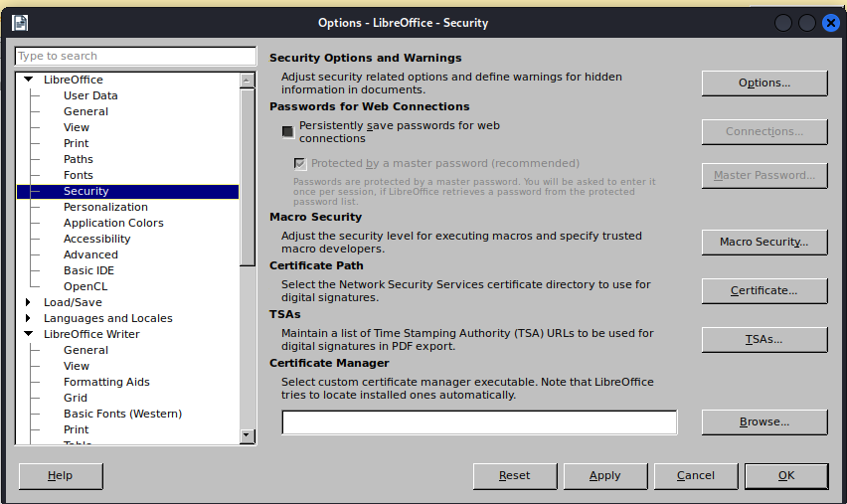This screenshot has height=504, width=847.
Task: Collapse the LibreOffice Writer tree node
Action: point(29,334)
